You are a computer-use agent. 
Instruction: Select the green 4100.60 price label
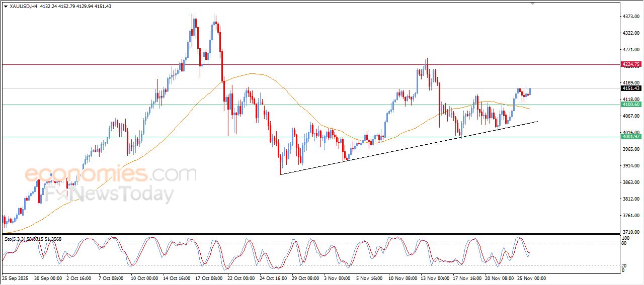[x=631, y=105]
